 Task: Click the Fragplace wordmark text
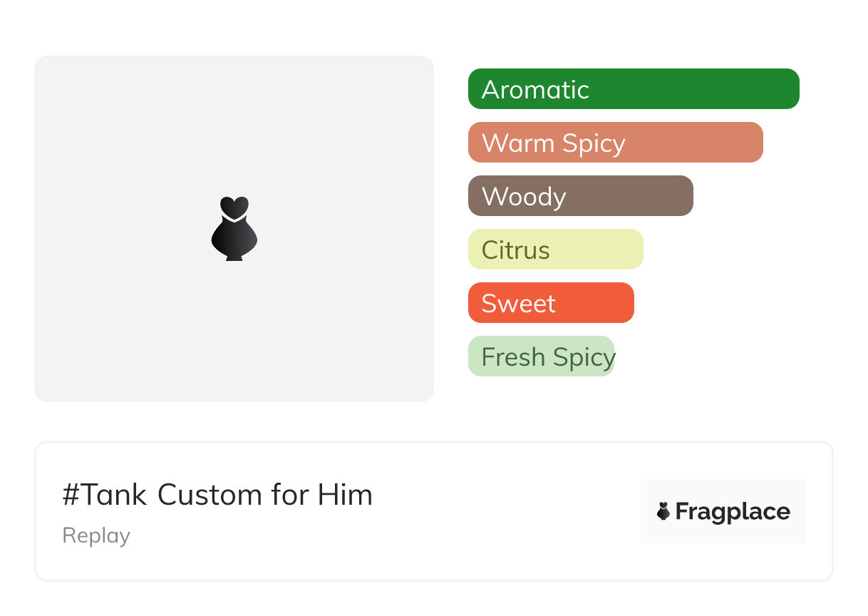pyautogui.click(x=733, y=512)
